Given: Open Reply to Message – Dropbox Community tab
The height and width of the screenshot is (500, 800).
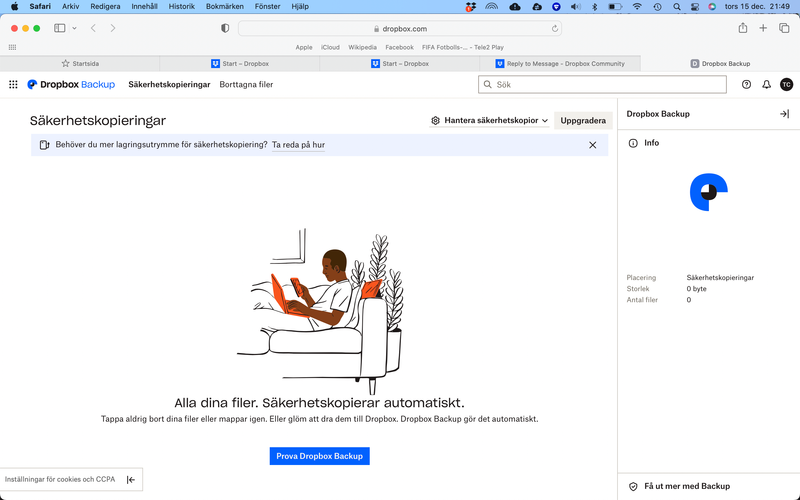Looking at the screenshot, I should [560, 64].
